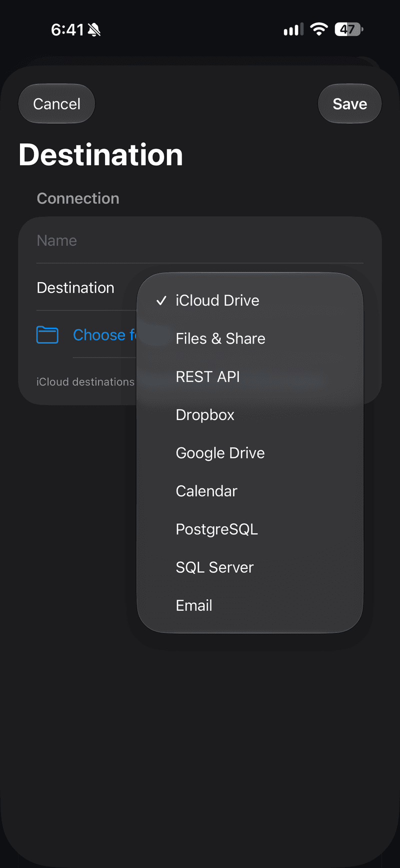The height and width of the screenshot is (868, 400).
Task: Tap the blue Choose folder link
Action: [105, 335]
